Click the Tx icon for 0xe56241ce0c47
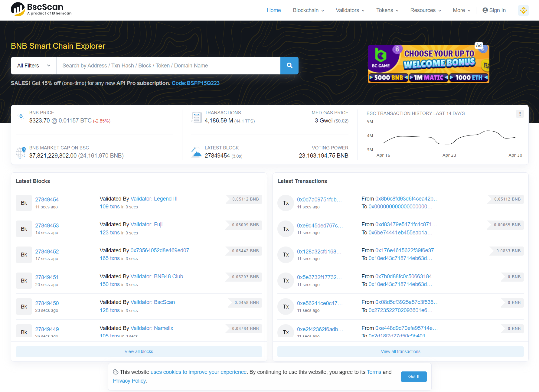Image resolution: width=539 pixels, height=392 pixels. click(x=286, y=307)
